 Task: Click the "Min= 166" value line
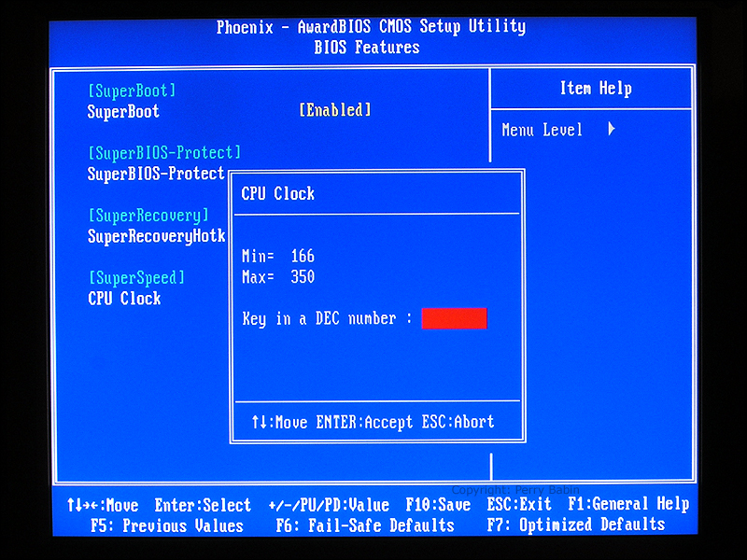pyautogui.click(x=278, y=256)
